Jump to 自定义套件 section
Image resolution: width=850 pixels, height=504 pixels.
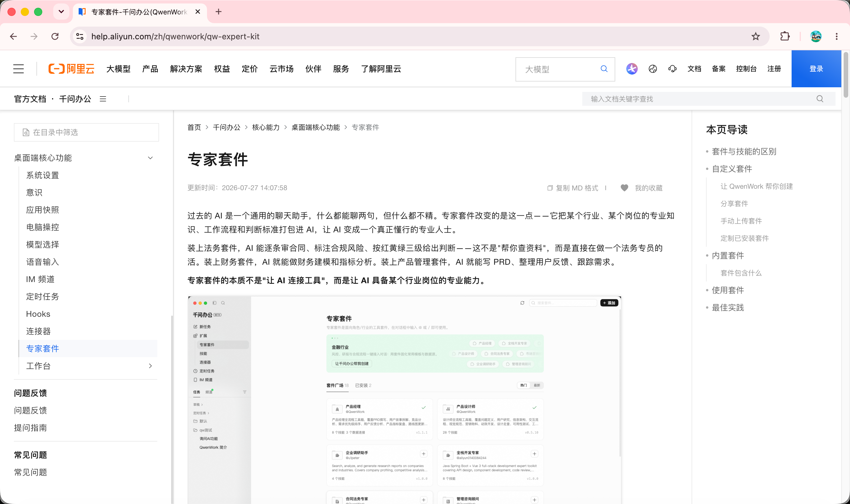point(732,169)
